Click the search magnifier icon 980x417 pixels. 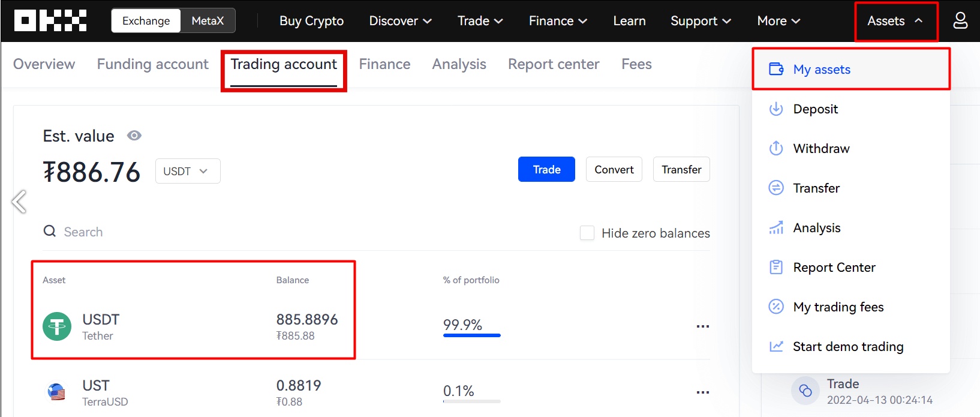49,231
